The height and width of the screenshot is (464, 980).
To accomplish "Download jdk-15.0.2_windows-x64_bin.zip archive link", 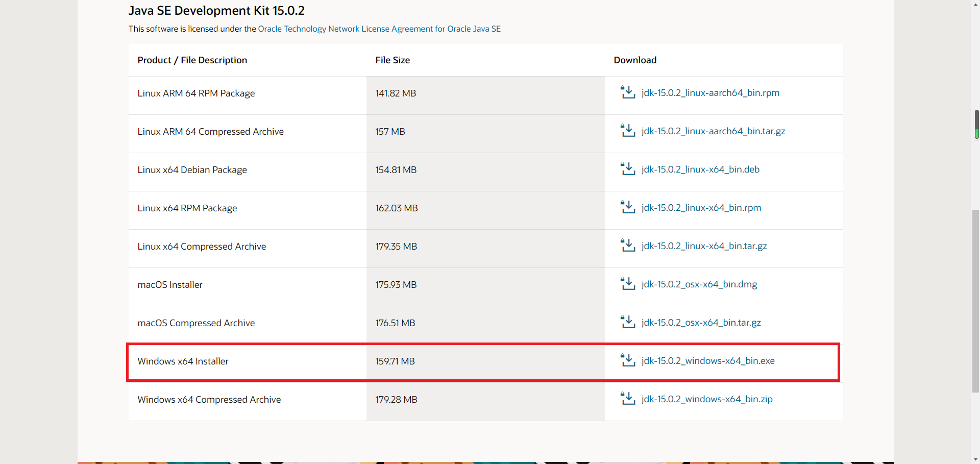I will click(x=707, y=399).
